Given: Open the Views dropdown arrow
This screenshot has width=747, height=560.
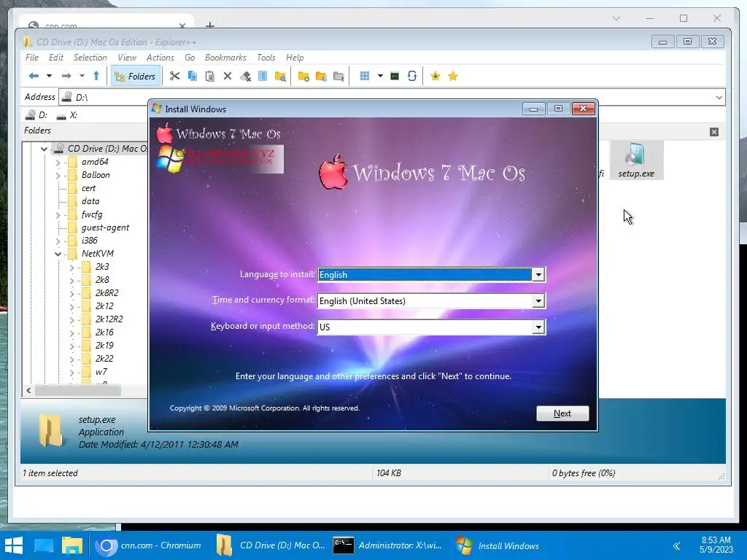Looking at the screenshot, I should point(380,76).
